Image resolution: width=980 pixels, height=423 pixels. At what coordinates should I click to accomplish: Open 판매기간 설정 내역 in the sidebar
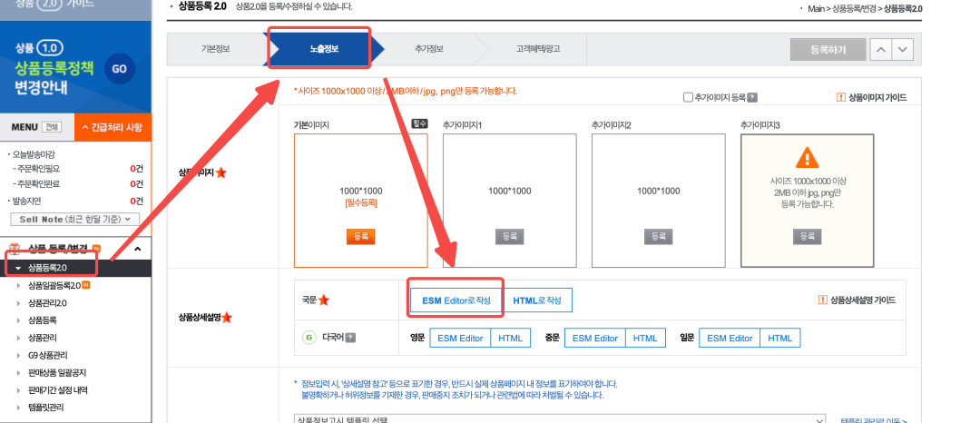(x=57, y=390)
